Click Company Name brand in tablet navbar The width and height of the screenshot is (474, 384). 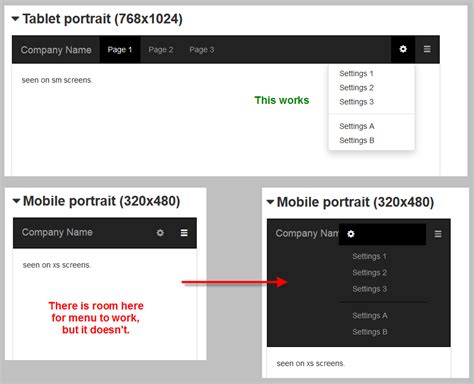pyautogui.click(x=56, y=50)
